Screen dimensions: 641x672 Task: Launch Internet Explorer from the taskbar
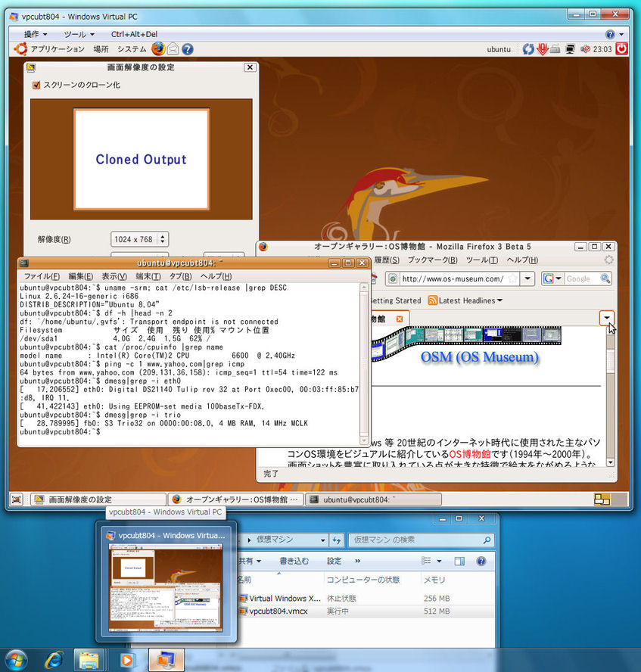coord(54,661)
